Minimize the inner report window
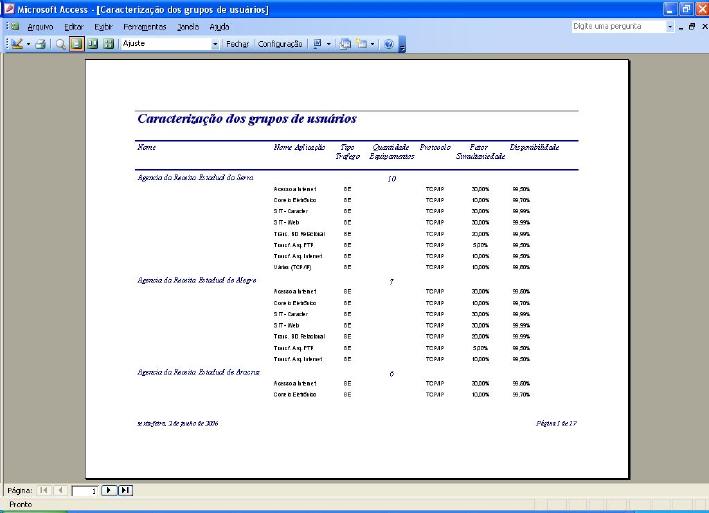 [x=681, y=27]
